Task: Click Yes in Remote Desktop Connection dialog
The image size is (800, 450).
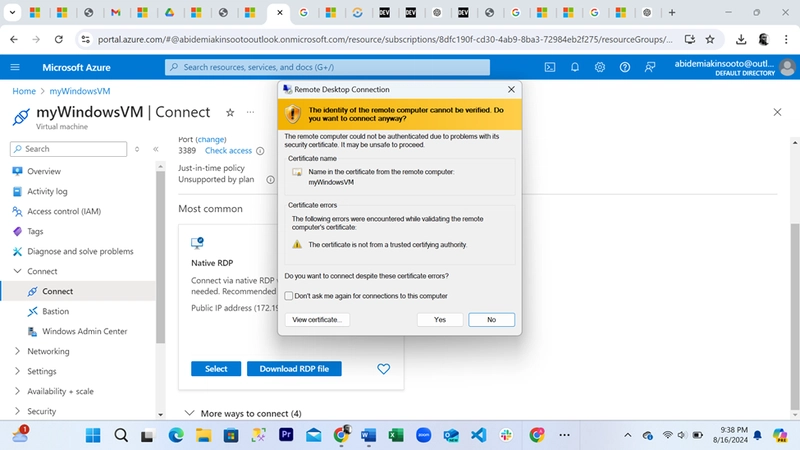Action: click(440, 319)
